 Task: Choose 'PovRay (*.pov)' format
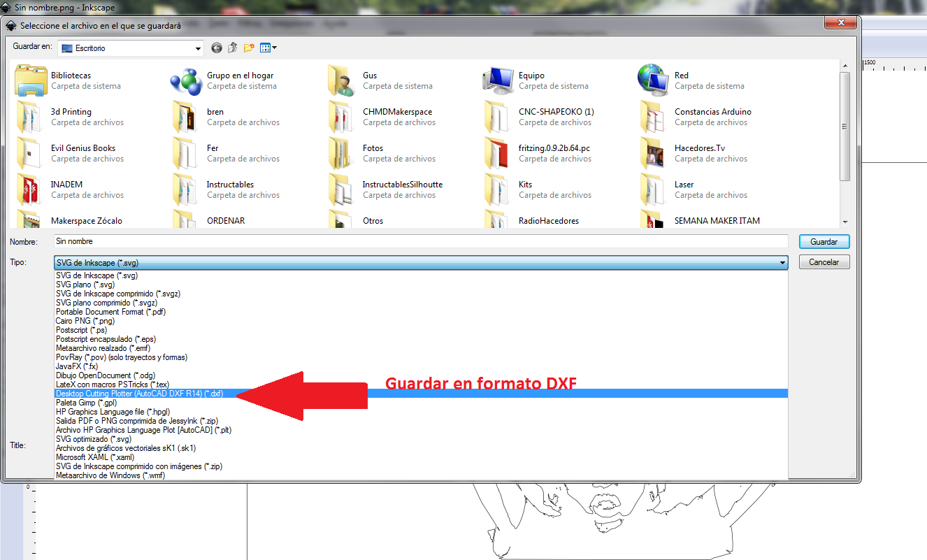421,357
